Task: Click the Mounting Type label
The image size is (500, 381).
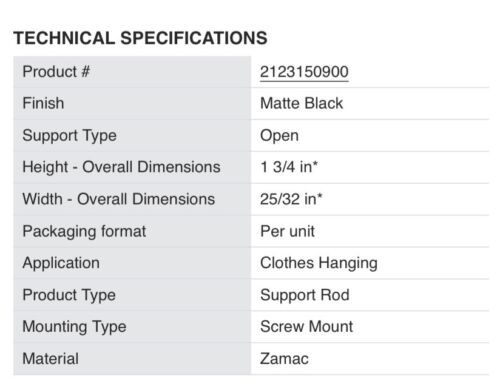Action: tap(74, 327)
